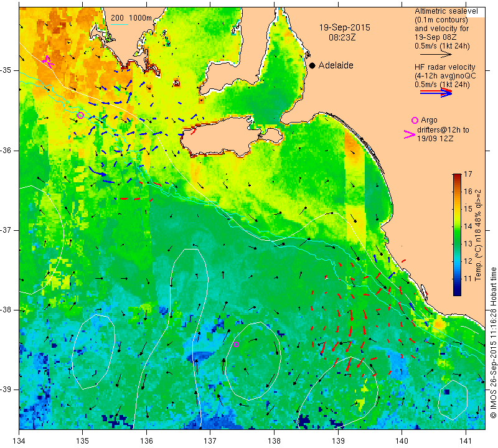Click the longitude label 140
Screen dimensions: 498x448
click(402, 441)
